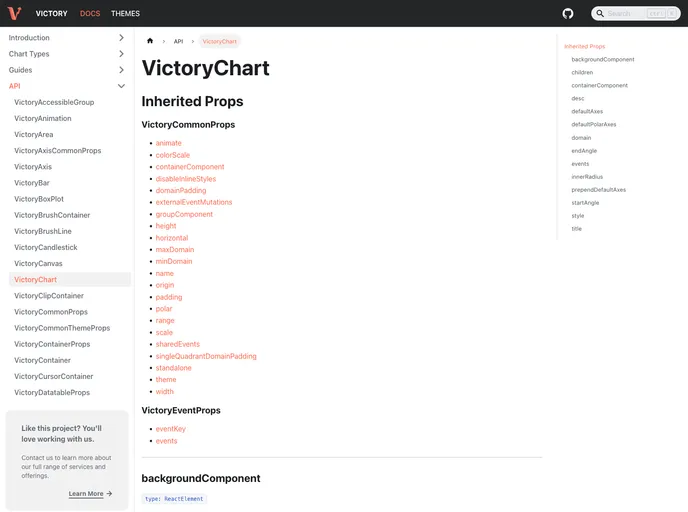Collapse the API section chevron
This screenshot has height=512, width=688.
(x=122, y=86)
